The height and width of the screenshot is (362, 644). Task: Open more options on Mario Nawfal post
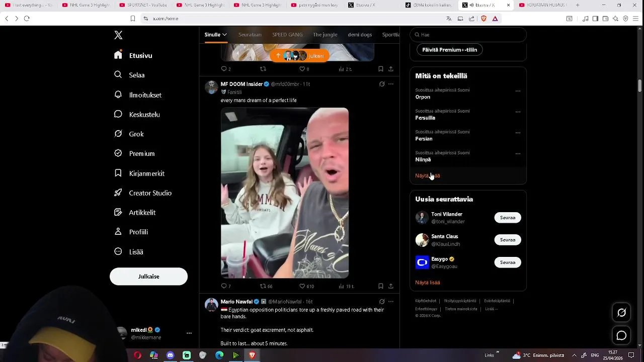point(391,302)
